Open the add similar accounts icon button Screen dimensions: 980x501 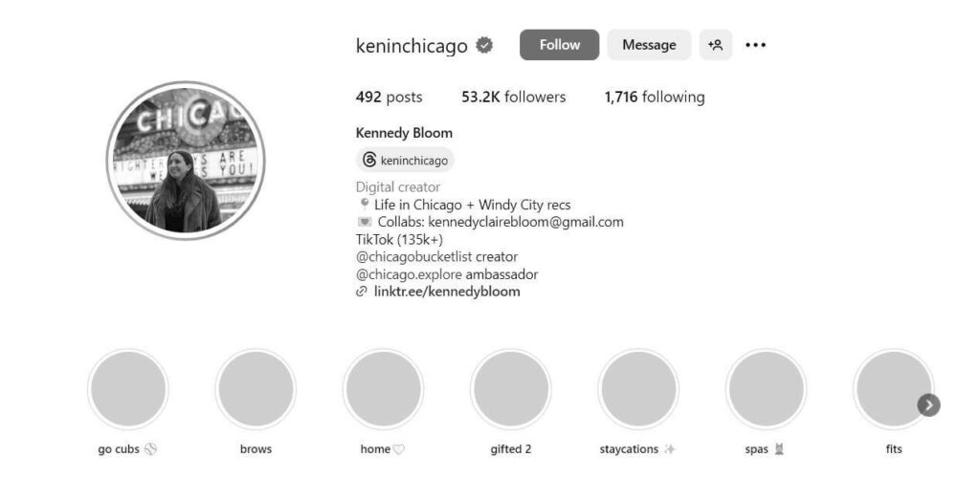716,45
